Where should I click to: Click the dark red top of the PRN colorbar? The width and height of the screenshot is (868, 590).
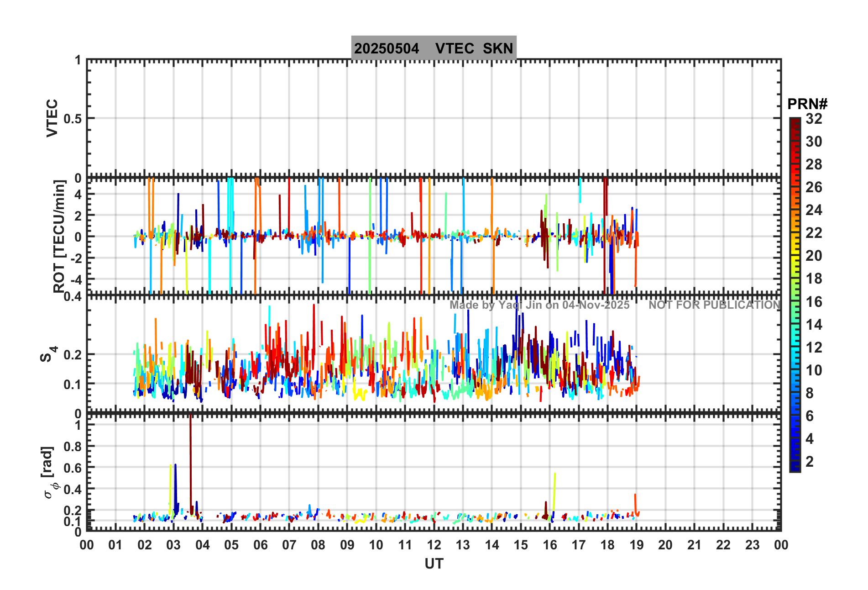tap(795, 122)
